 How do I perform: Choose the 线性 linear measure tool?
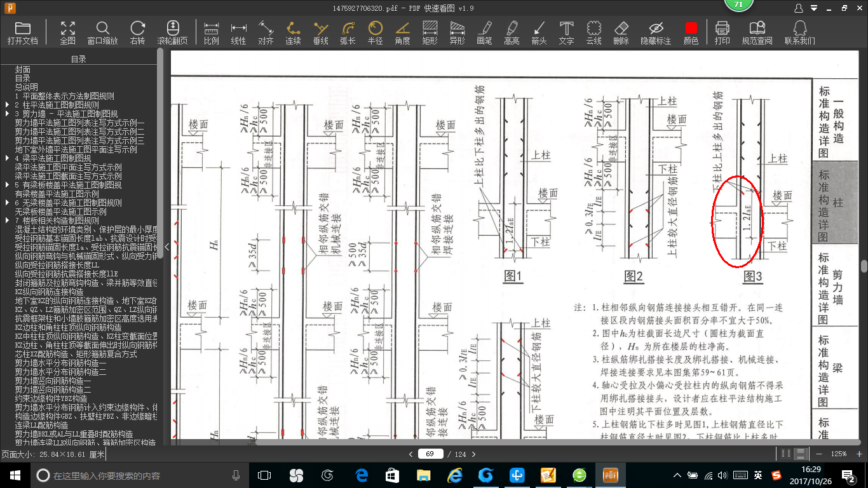pyautogui.click(x=238, y=32)
